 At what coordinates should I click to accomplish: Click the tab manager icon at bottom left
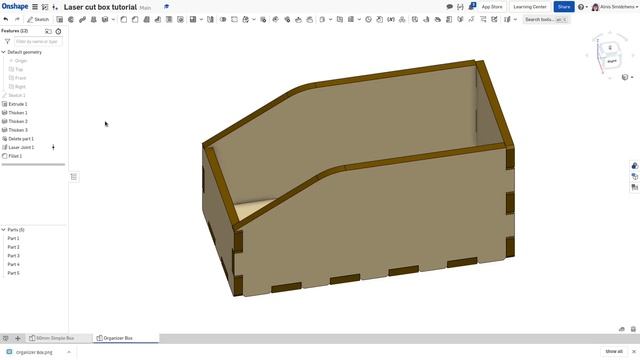6,338
